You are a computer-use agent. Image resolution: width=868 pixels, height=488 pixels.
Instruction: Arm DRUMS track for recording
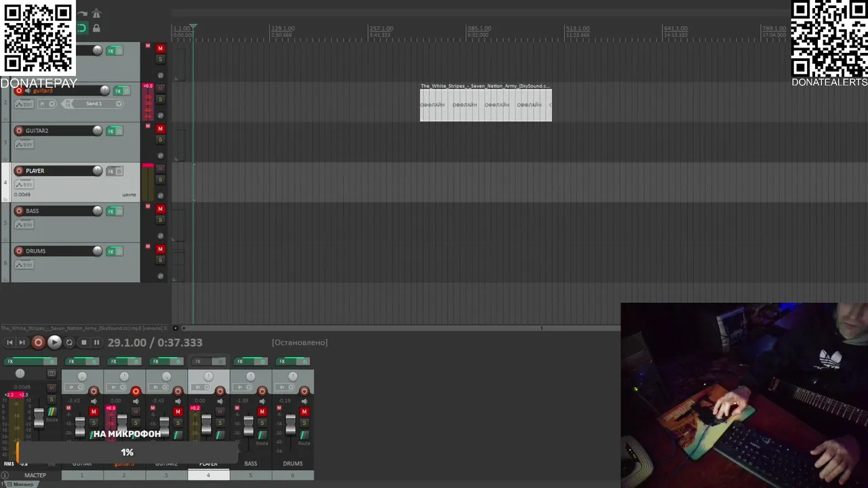[x=19, y=251]
